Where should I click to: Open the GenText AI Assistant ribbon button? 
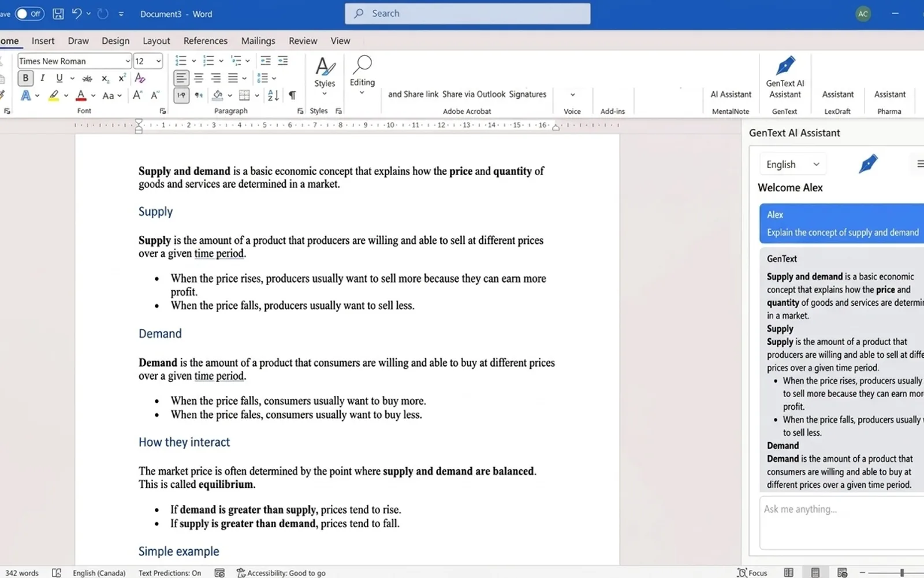[x=785, y=77]
